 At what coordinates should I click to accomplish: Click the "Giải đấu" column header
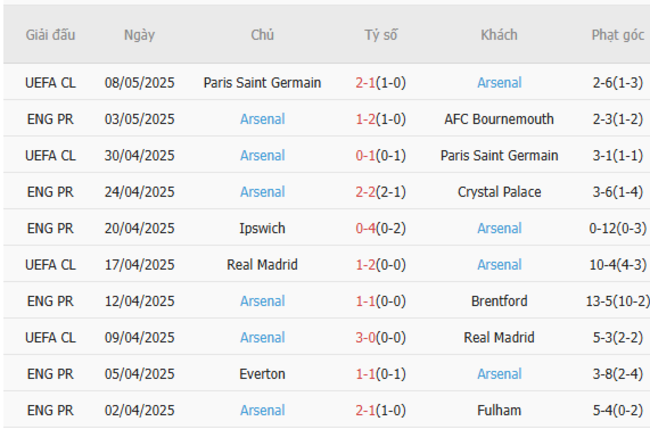pyautogui.click(x=50, y=35)
